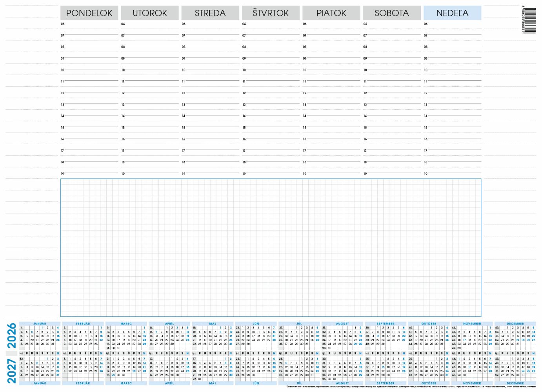Viewport: 542px width, 392px height.
Task: Click the PONDELOK day header
Action: point(89,13)
